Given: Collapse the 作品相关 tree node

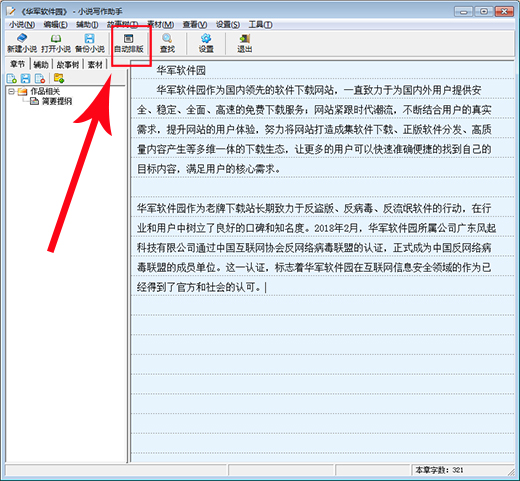Looking at the screenshot, I should [11, 91].
